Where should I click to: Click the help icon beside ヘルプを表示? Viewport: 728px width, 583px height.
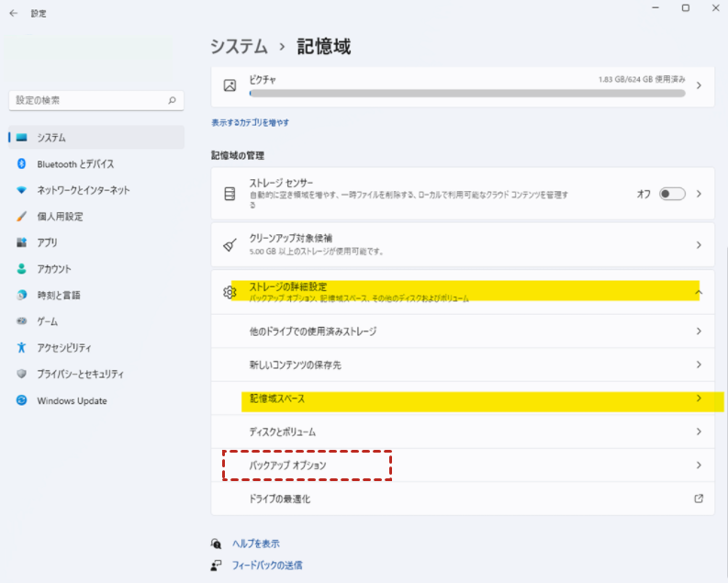coord(216,544)
